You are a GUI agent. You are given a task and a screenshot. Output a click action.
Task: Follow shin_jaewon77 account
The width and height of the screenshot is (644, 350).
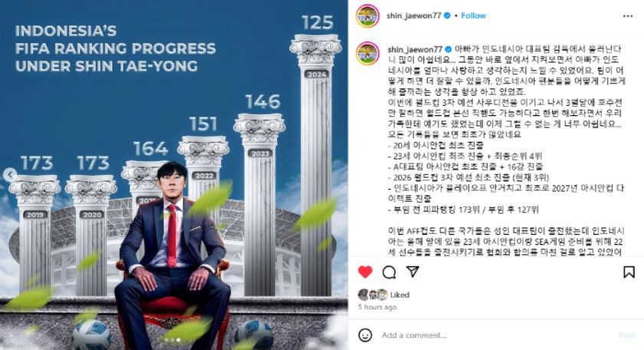tap(473, 15)
